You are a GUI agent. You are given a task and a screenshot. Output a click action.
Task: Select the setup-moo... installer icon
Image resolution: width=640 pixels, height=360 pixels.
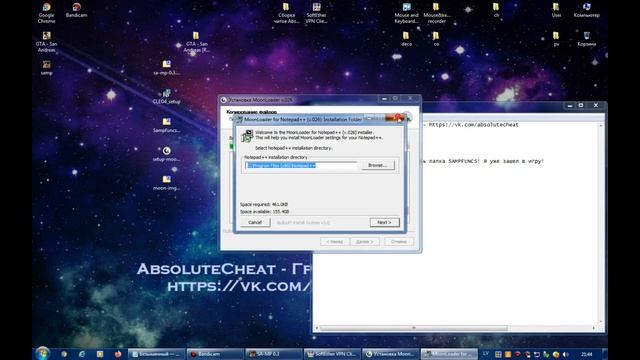tap(167, 154)
